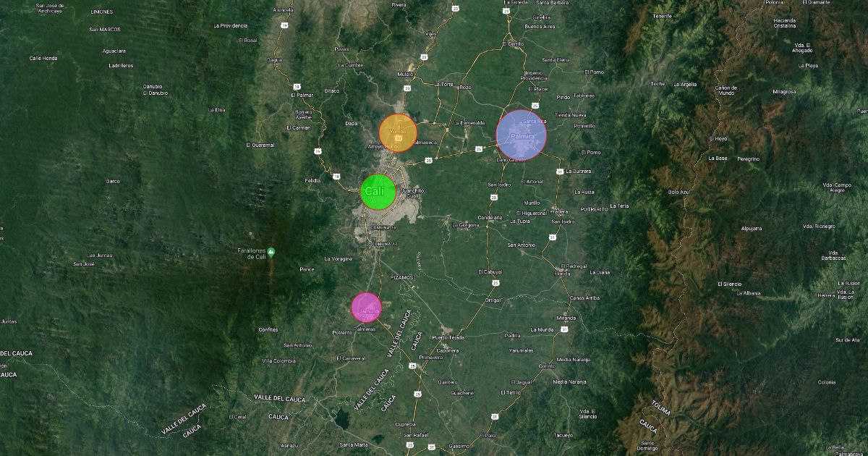Click the Peregrino label

(x=749, y=159)
